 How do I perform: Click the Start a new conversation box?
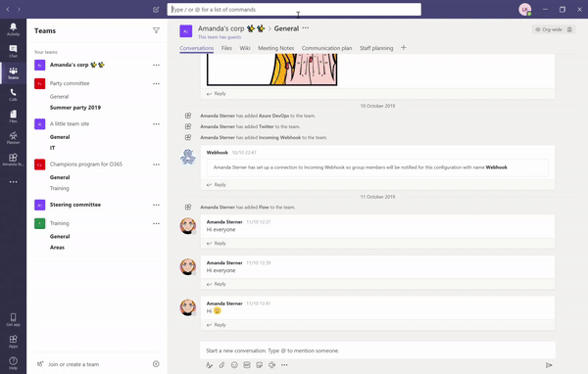click(377, 351)
